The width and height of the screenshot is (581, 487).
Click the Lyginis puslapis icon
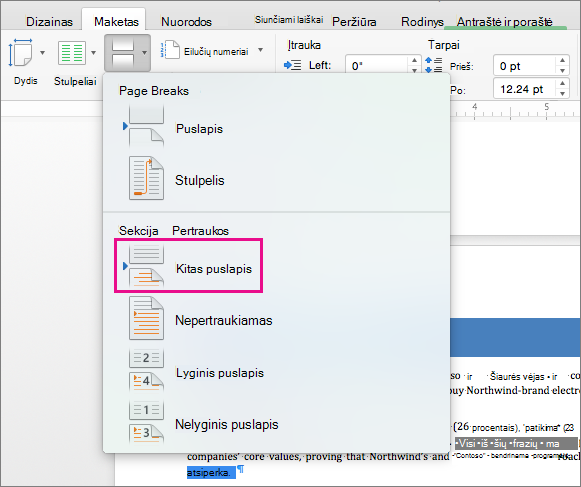click(x=146, y=370)
